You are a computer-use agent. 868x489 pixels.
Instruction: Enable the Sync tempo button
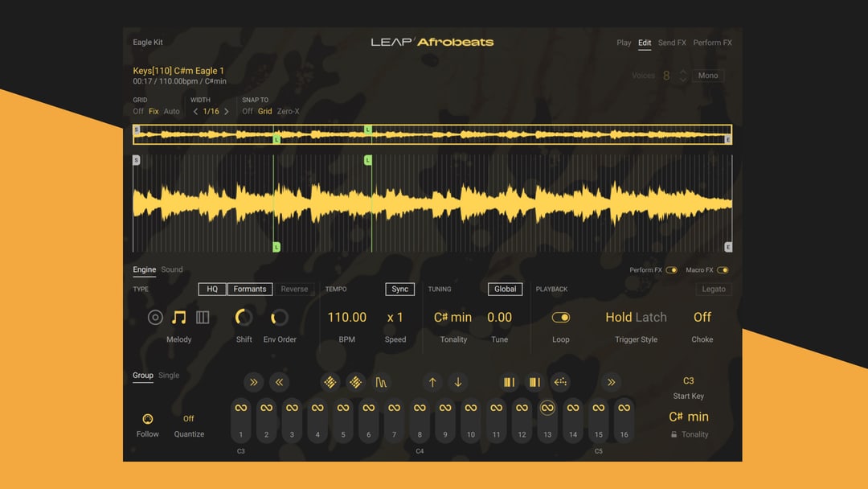coord(399,289)
